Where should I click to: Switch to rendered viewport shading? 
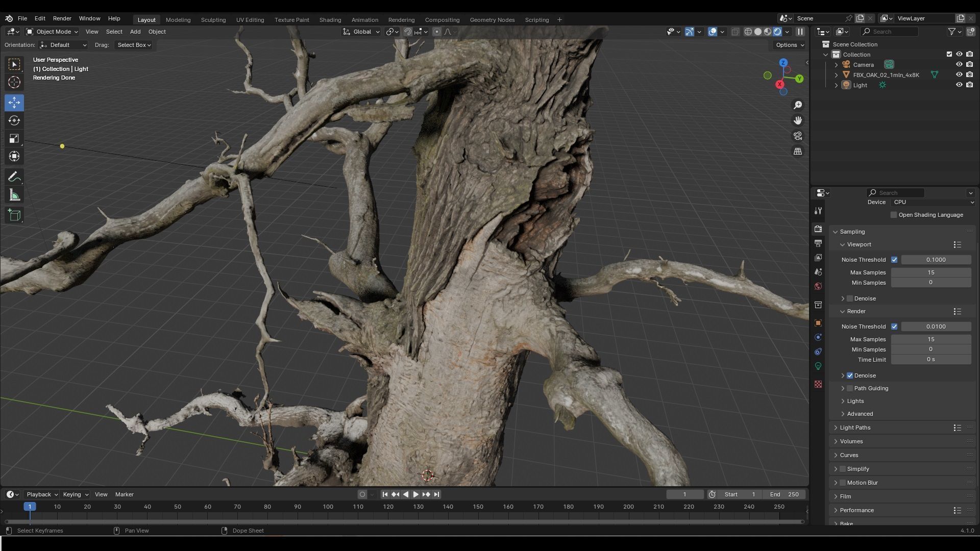coord(777,32)
